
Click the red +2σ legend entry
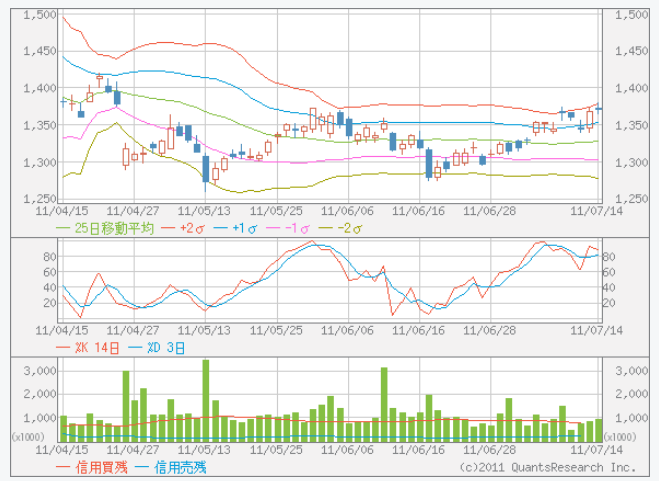190,228
